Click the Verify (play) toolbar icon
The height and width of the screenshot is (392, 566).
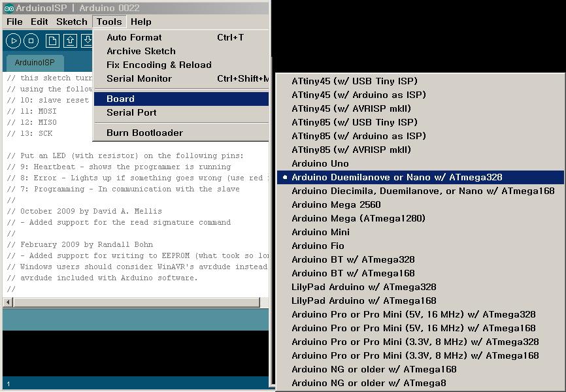point(13,41)
